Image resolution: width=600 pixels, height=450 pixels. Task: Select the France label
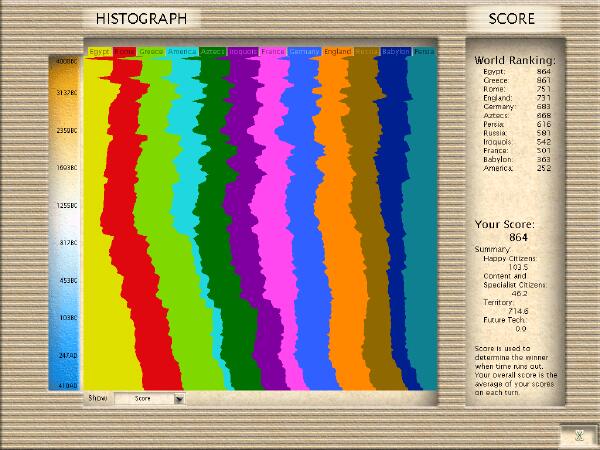tap(273, 51)
